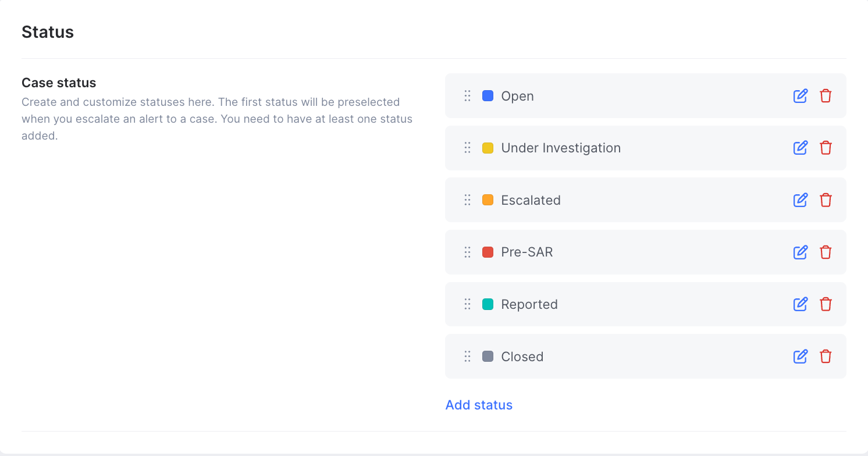Click the drag handle for Open

(467, 96)
